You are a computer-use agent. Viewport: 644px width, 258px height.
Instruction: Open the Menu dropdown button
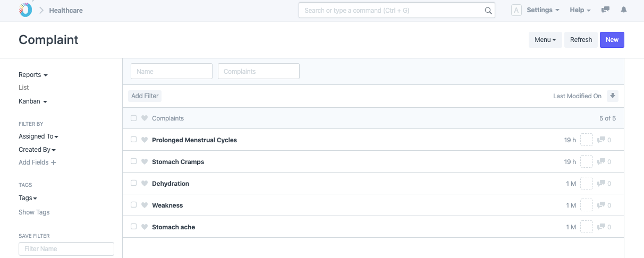point(545,40)
